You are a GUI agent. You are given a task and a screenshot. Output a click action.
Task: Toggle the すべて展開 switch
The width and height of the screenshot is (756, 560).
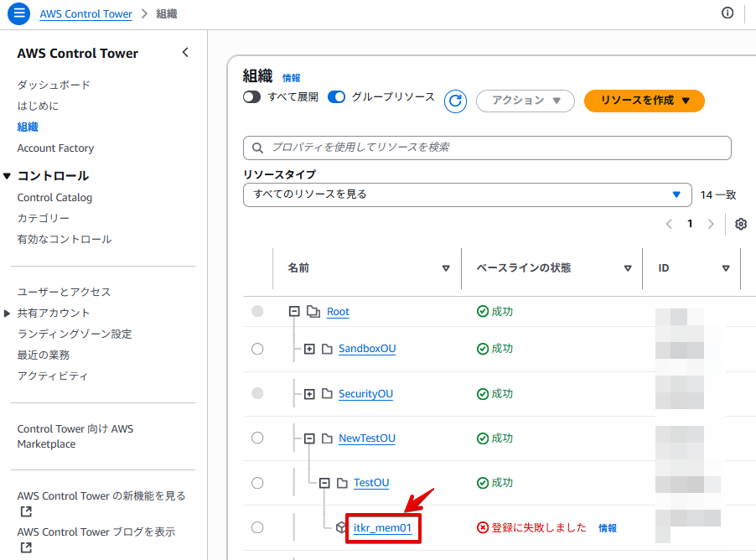point(251,97)
